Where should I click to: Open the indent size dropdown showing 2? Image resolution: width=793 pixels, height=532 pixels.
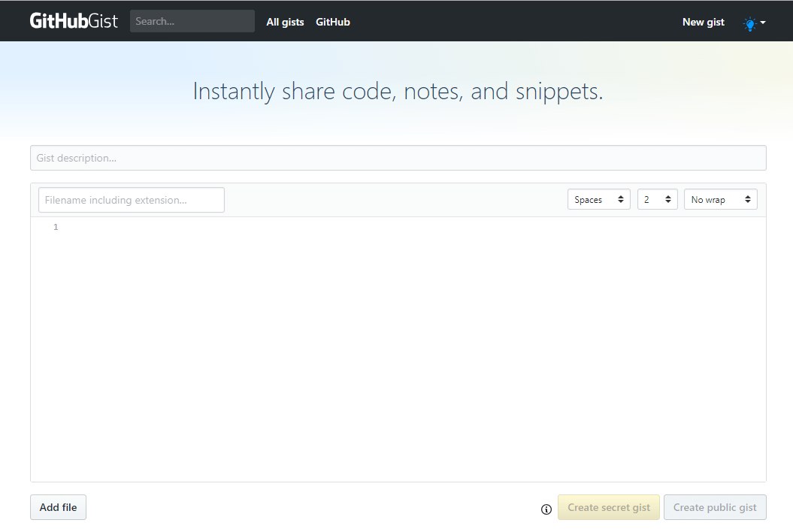(x=657, y=200)
